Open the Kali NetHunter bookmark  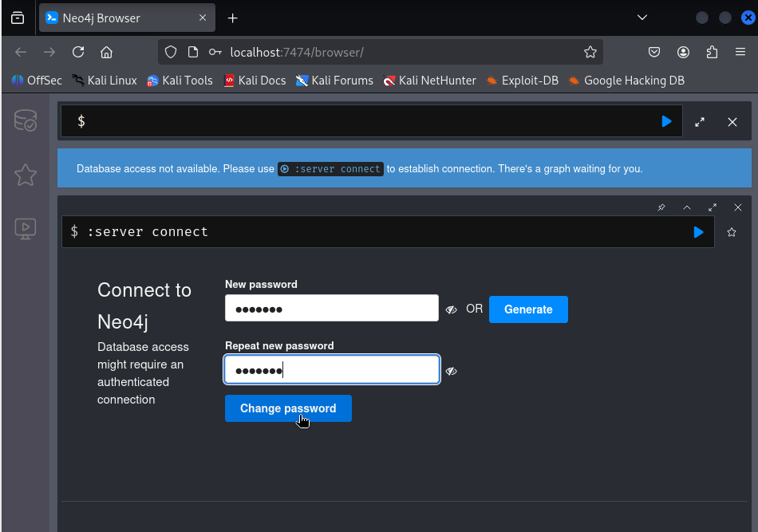click(430, 81)
